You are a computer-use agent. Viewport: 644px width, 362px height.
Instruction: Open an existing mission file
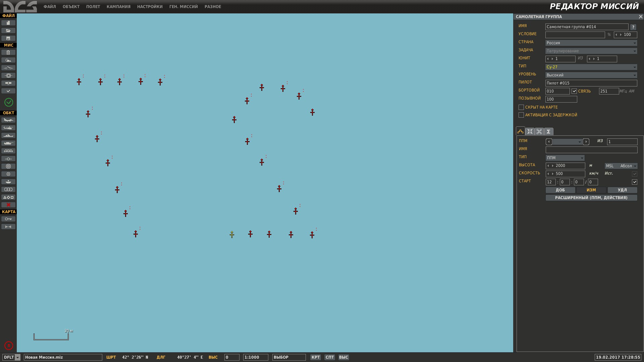coord(8,31)
